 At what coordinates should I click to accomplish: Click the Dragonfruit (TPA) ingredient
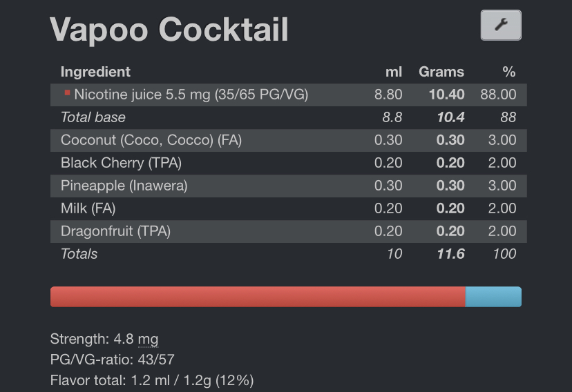115,231
